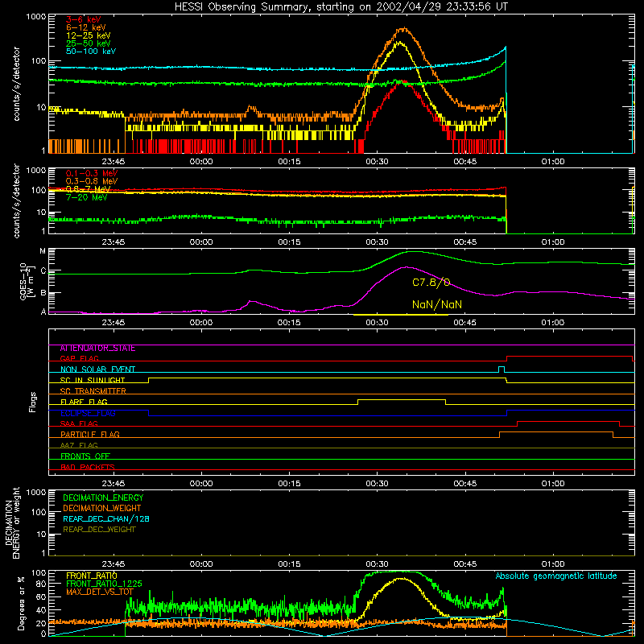Click the HESSI Observing Summary title text
Image resolution: width=644 pixels, height=644 pixels.
click(341, 6)
